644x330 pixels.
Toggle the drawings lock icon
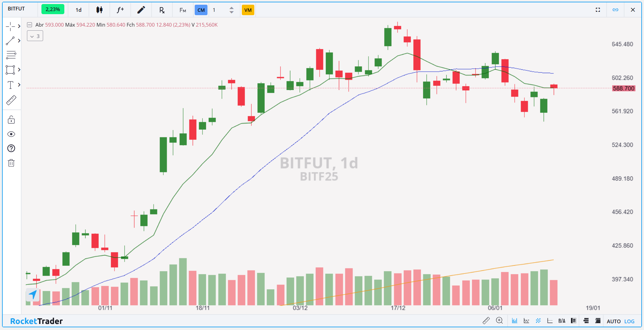(x=11, y=120)
